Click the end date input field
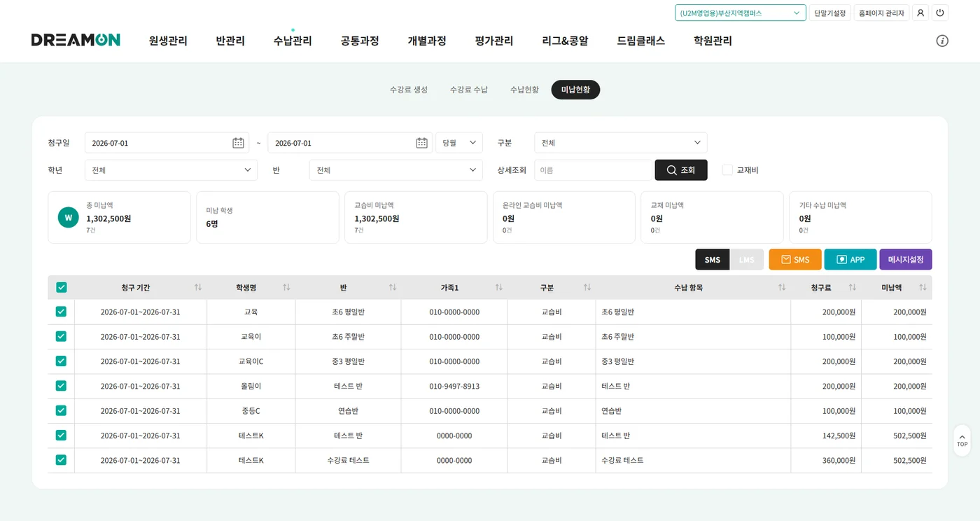The image size is (980, 521). [x=350, y=143]
